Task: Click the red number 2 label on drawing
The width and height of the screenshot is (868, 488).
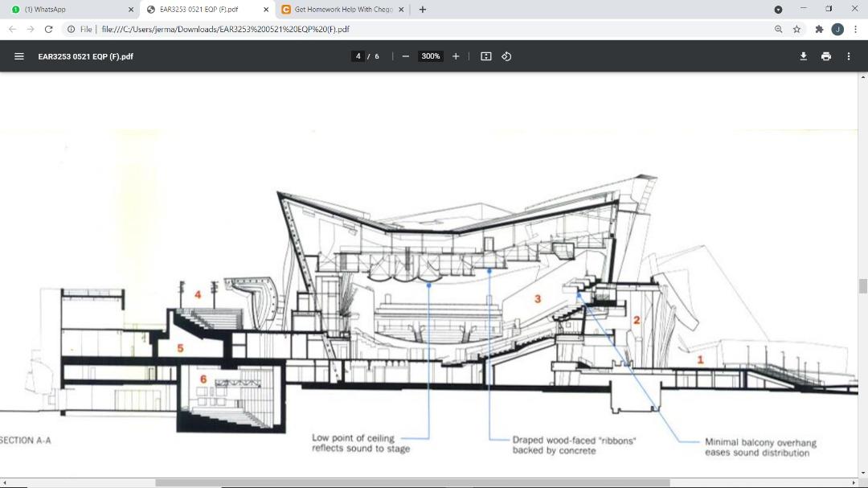Action: (x=637, y=320)
